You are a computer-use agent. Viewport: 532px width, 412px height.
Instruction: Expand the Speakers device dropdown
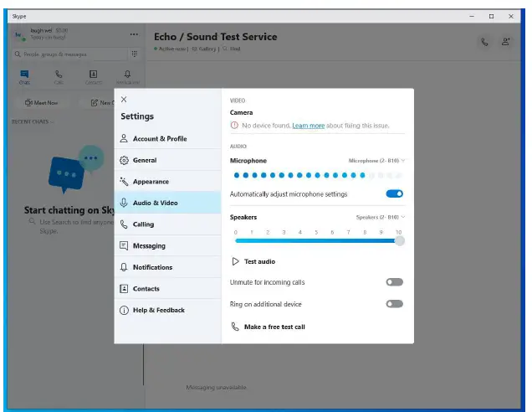click(380, 217)
